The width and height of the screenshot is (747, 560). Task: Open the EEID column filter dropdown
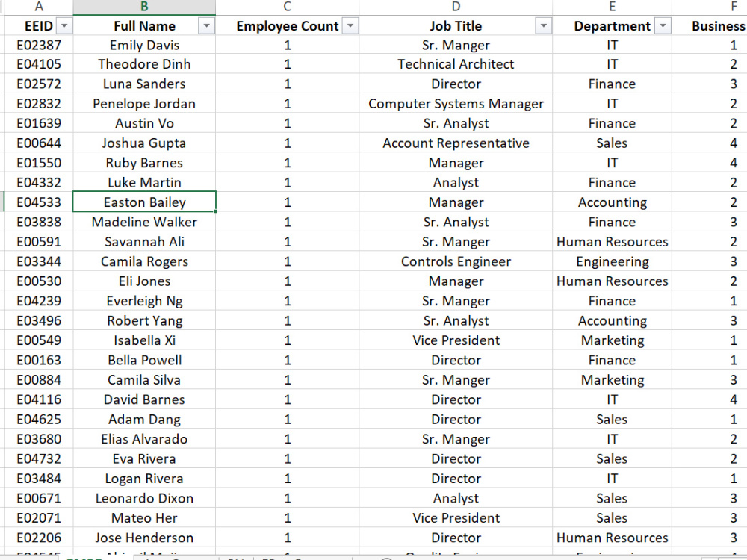(x=64, y=25)
